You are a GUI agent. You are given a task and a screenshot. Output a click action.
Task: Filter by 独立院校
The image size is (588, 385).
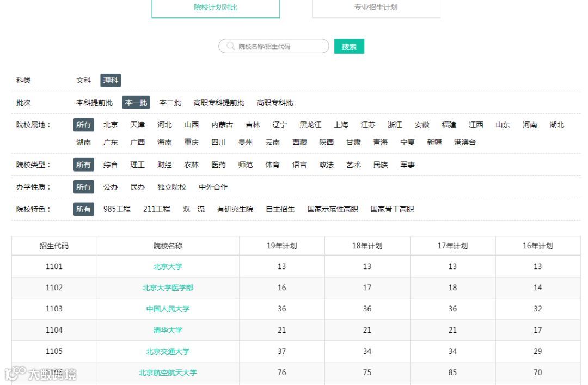pos(171,187)
